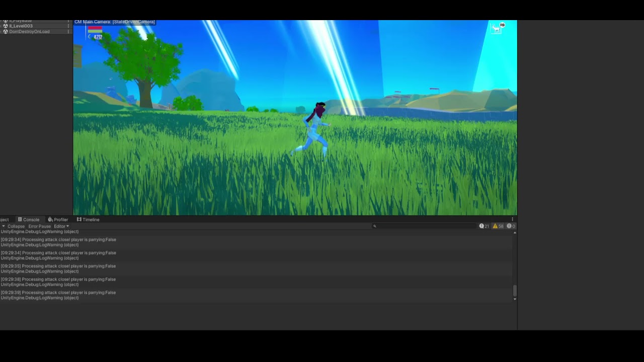Click the green stamina bar in game HUD
644x362 pixels.
(95, 32)
